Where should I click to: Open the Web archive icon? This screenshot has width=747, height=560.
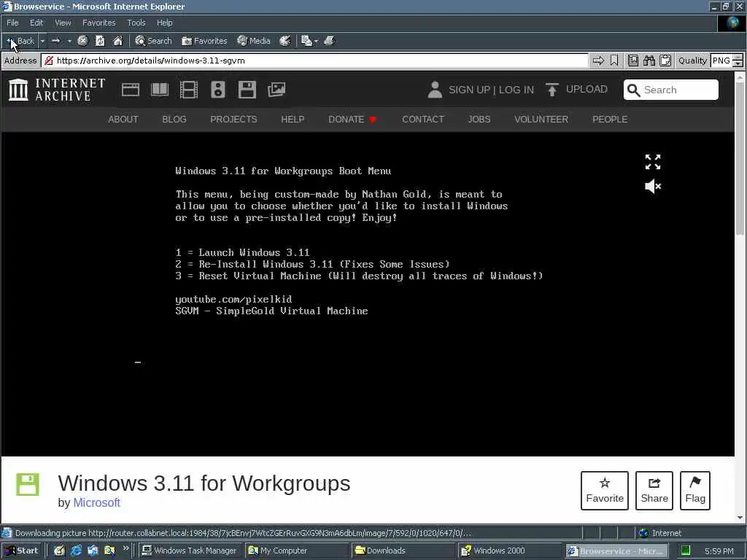point(130,90)
